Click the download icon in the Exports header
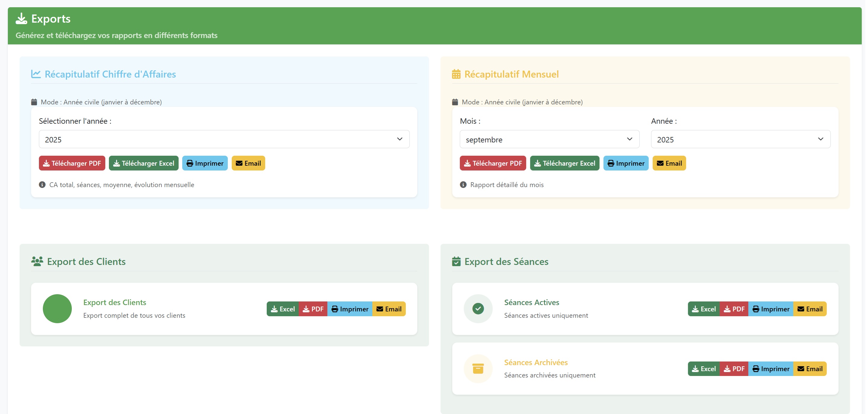 pyautogui.click(x=21, y=18)
